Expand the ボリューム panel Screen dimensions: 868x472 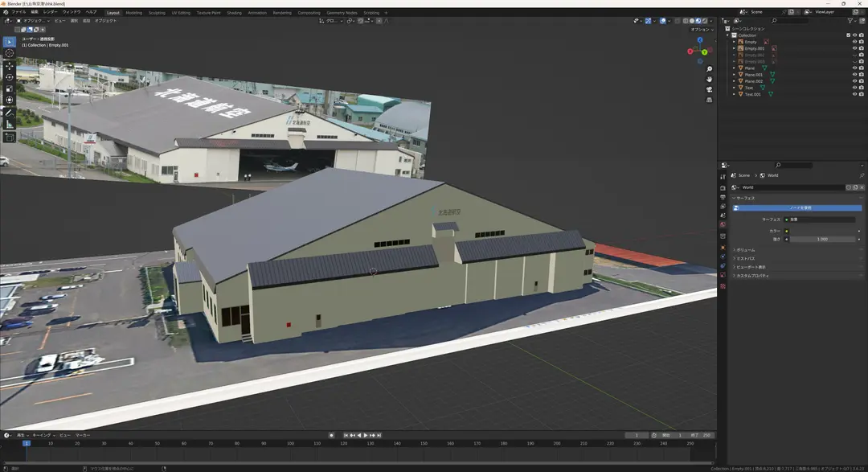tap(797, 250)
